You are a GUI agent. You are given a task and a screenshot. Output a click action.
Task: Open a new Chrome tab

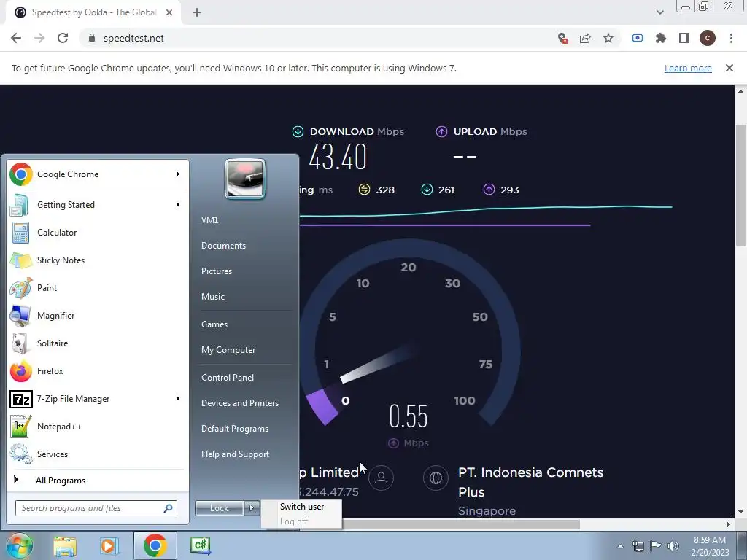[x=197, y=12]
